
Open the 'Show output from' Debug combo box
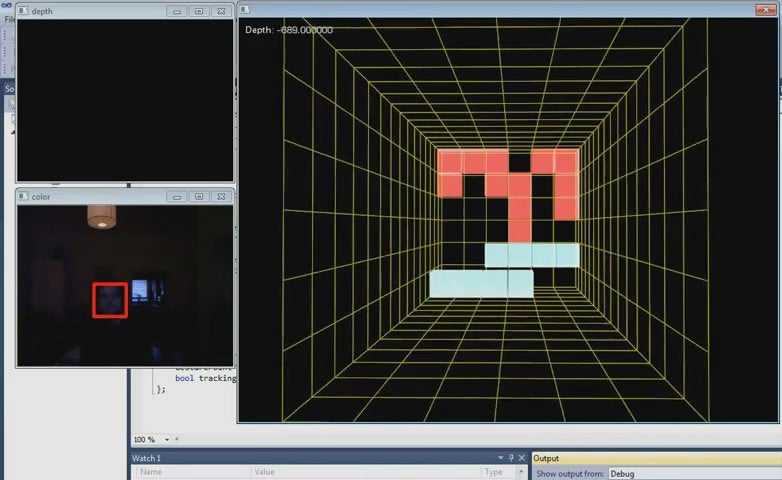click(695, 474)
